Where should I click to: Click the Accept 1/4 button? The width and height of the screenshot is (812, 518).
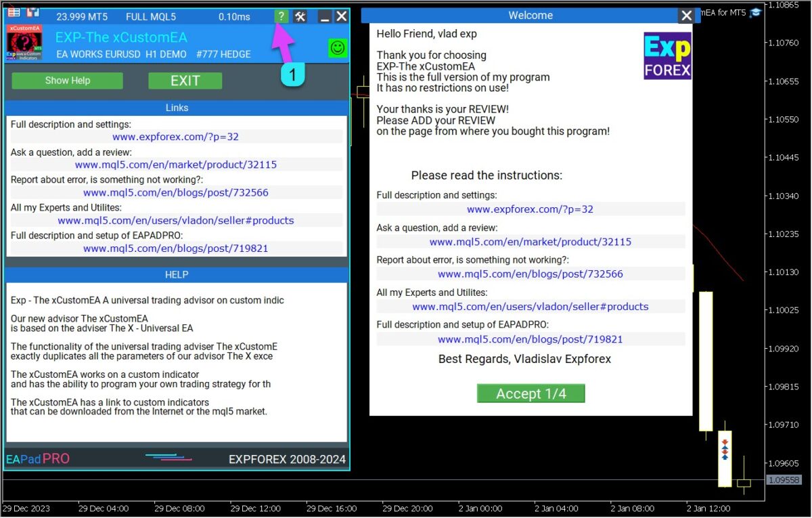(x=531, y=393)
